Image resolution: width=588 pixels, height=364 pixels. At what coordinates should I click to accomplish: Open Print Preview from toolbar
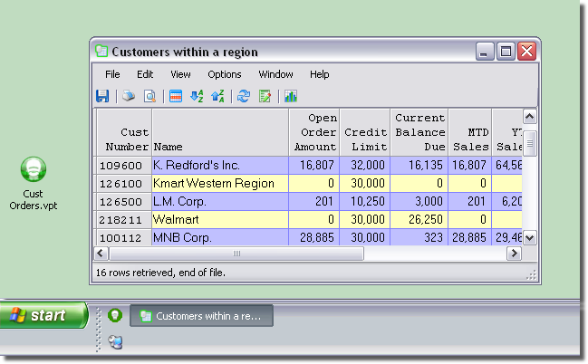149,96
